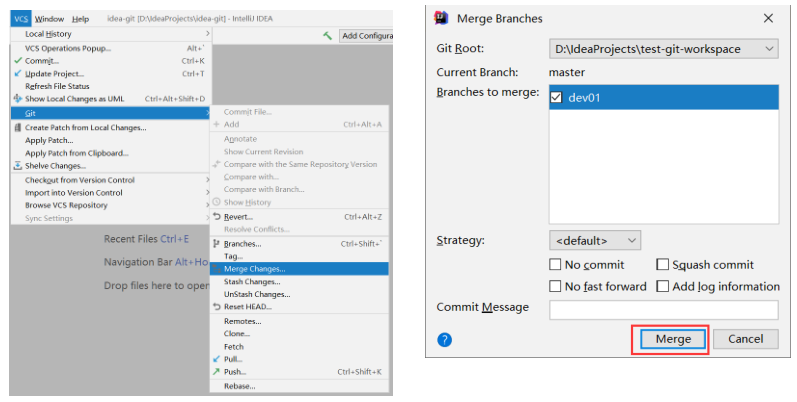Open the Git Root dropdown
The width and height of the screenshot is (797, 402).
click(x=663, y=49)
